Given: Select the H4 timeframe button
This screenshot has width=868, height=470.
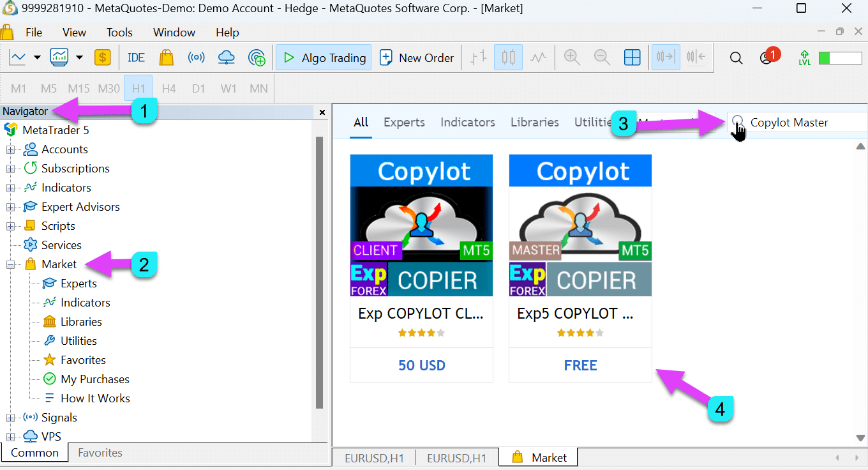Looking at the screenshot, I should point(168,89).
